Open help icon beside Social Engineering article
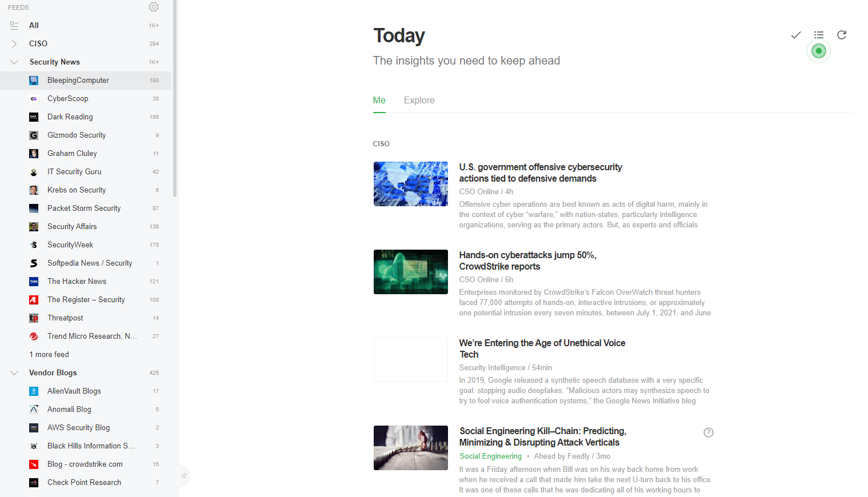This screenshot has width=868, height=497. coord(709,432)
